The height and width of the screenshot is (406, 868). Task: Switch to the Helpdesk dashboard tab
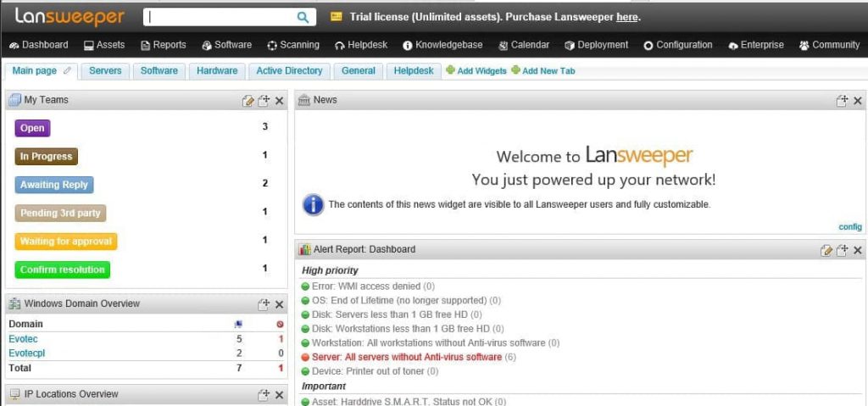point(414,71)
